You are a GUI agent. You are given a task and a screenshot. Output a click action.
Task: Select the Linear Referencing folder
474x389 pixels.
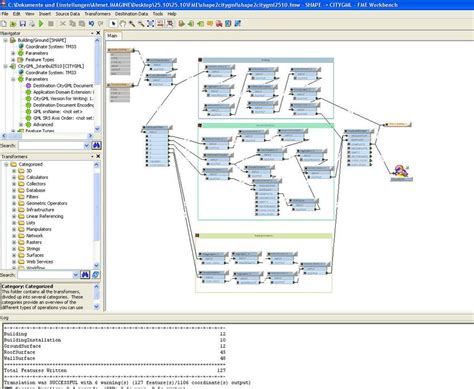pyautogui.click(x=45, y=216)
